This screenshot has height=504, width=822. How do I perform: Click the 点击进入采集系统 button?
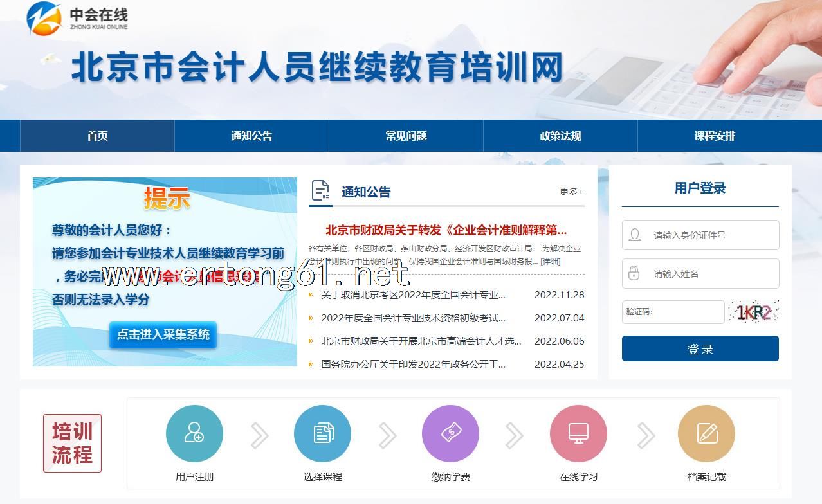pos(163,335)
